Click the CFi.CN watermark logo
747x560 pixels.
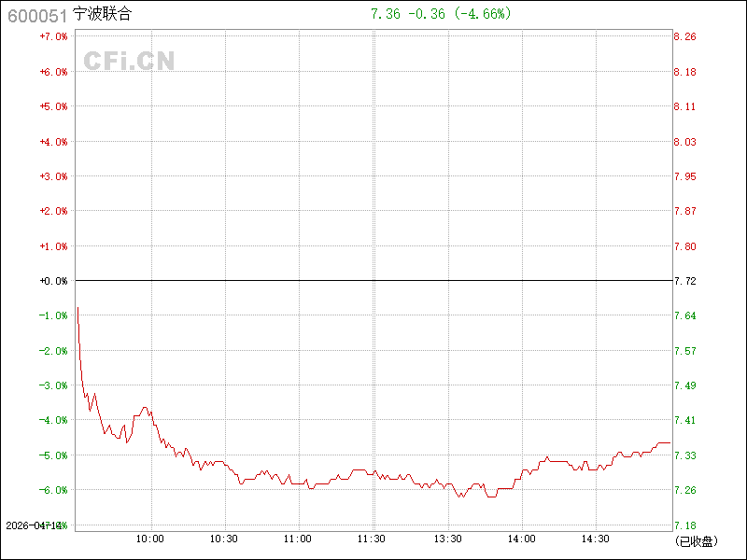[129, 61]
